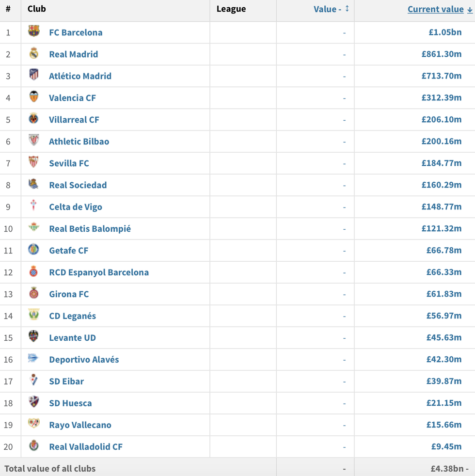The height and width of the screenshot is (476, 475).
Task: Open the RCD Espanyol Barcelona link
Action: (x=99, y=272)
